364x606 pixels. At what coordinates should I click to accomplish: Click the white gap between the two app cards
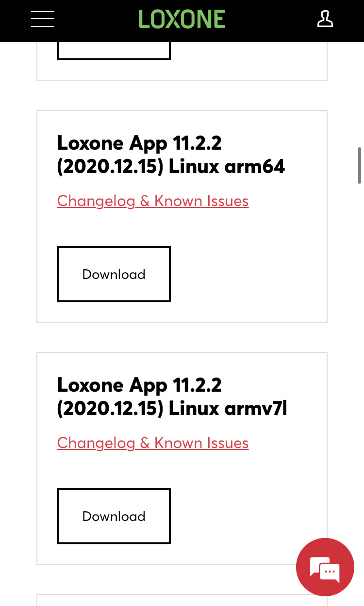(182, 337)
